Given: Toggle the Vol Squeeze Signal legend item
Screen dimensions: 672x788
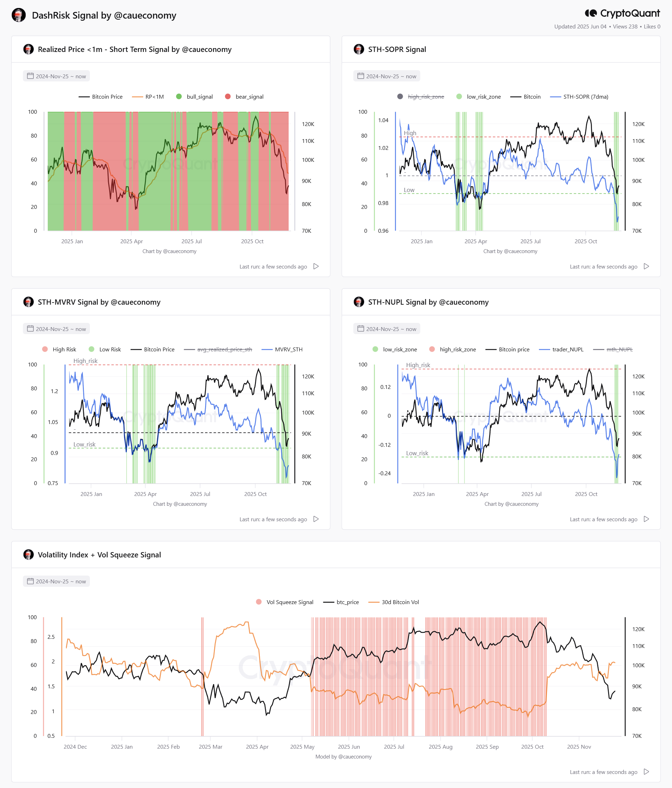Looking at the screenshot, I should 285,602.
